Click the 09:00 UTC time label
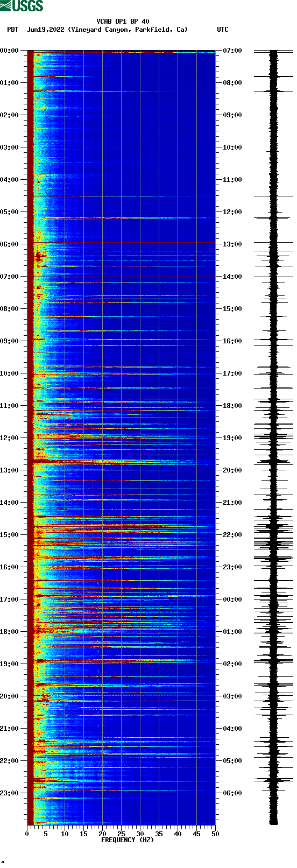Screen dimensions: 297x868 point(232,115)
